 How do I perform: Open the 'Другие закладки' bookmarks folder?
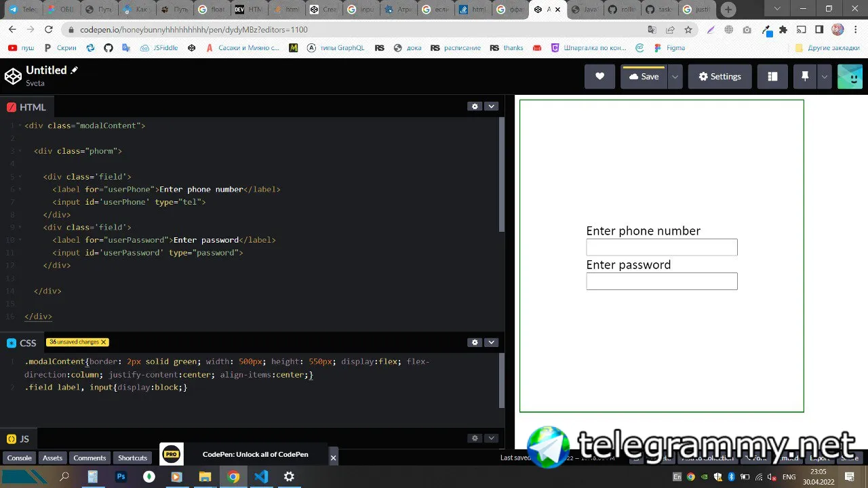pyautogui.click(x=828, y=48)
